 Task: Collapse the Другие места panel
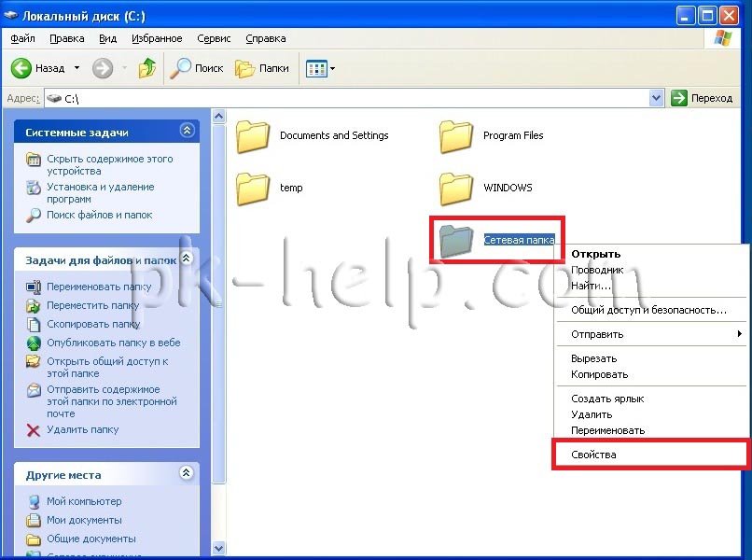tap(187, 472)
